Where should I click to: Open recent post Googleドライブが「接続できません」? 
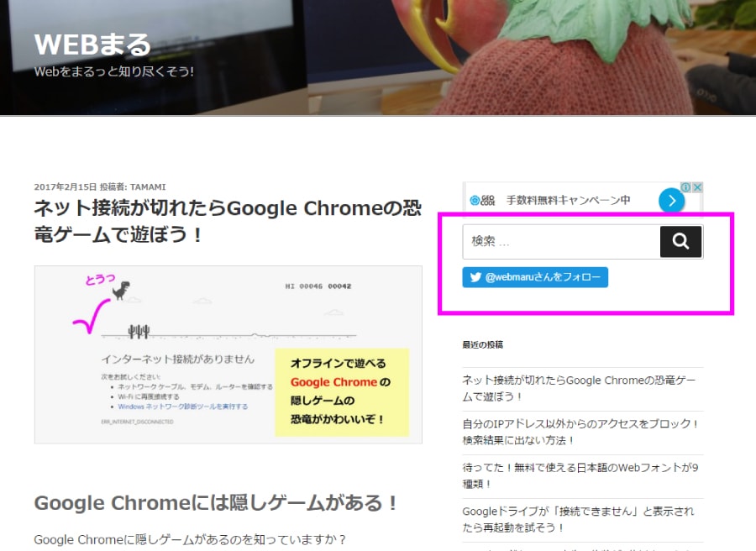578,519
